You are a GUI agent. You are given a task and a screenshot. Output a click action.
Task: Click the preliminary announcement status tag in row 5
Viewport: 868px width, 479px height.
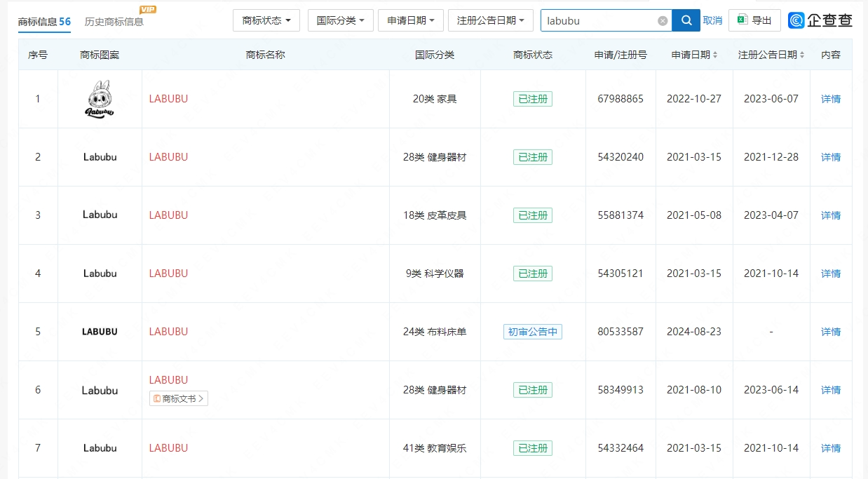532,332
